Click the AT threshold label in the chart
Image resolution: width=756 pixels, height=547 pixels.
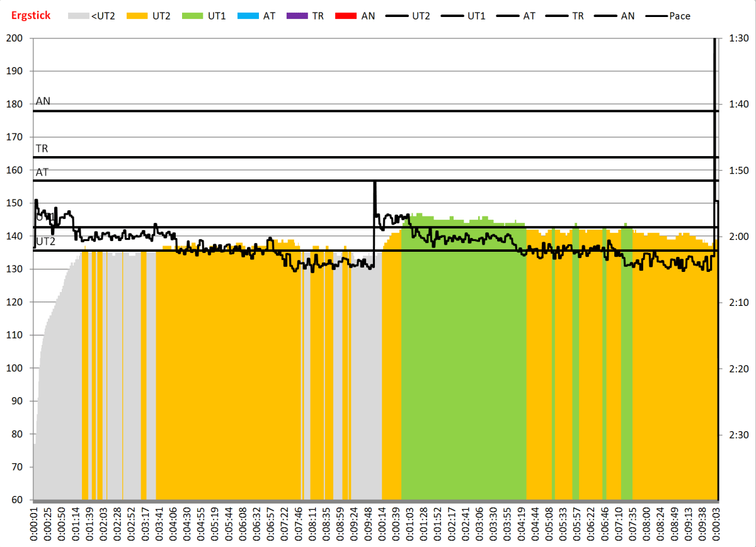click(x=42, y=172)
